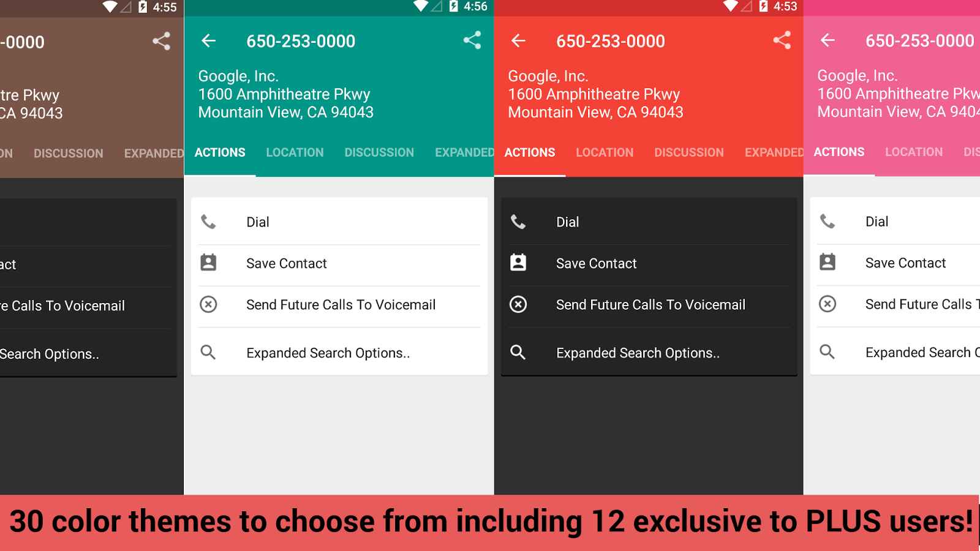Tap Dial in the red theme list

coord(649,221)
